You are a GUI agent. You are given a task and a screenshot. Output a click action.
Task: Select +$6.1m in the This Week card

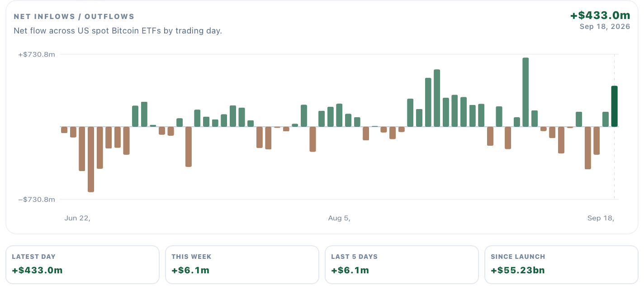point(190,271)
